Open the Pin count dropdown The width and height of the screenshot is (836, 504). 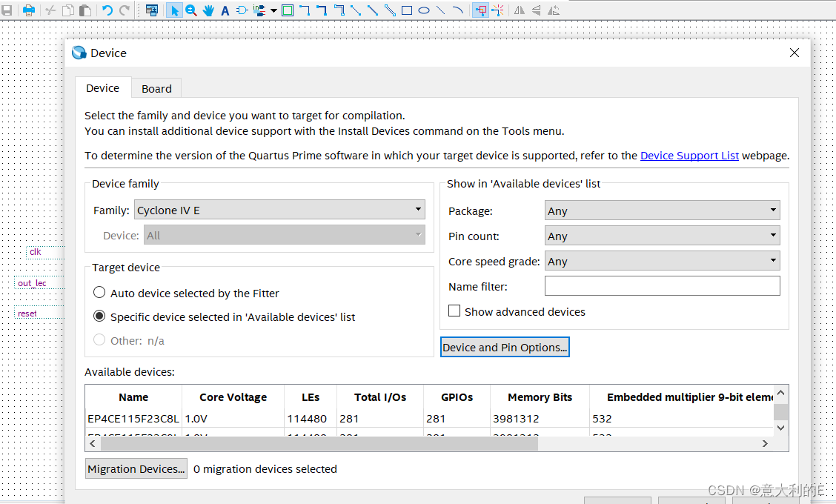pos(662,235)
